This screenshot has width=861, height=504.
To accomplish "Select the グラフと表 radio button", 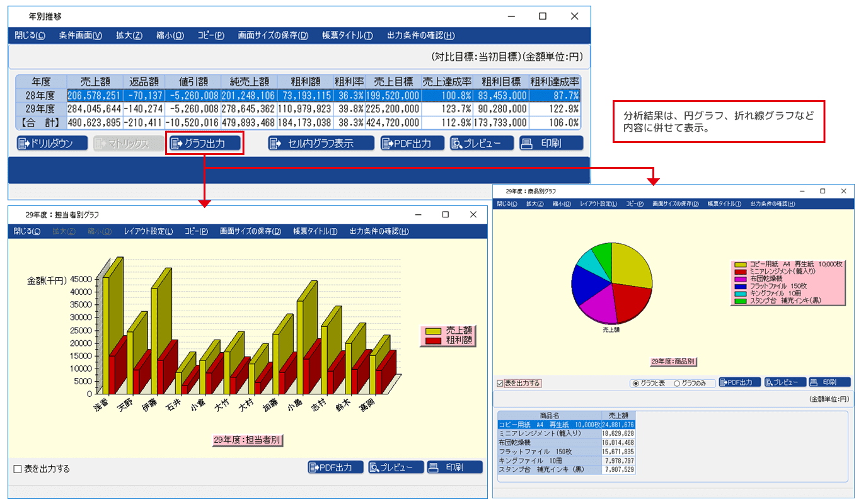I will 635,383.
